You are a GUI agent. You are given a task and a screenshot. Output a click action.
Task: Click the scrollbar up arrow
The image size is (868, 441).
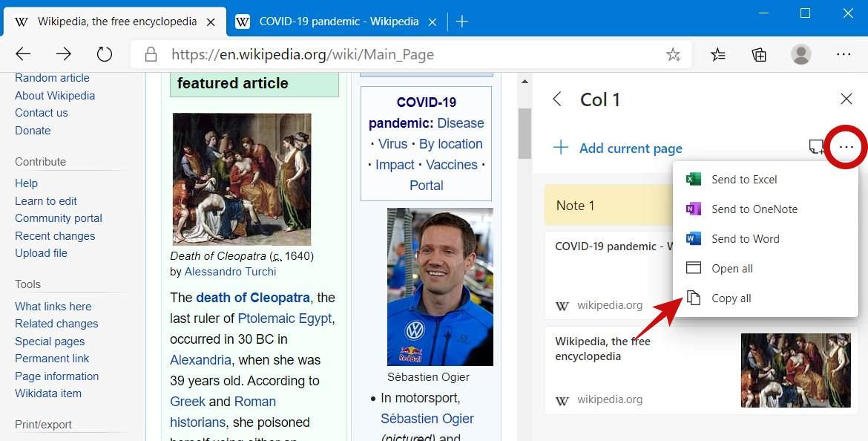coord(525,82)
